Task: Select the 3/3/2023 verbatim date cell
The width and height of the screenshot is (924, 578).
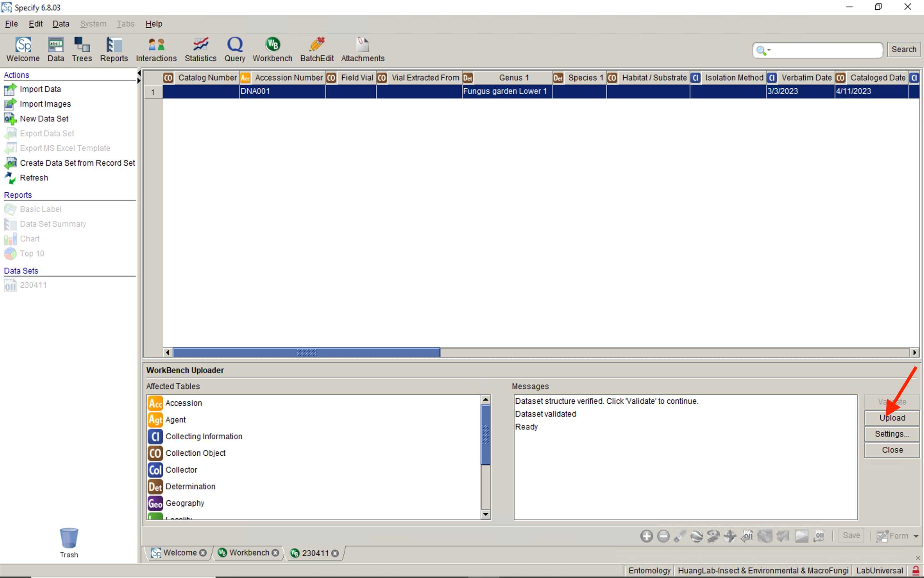Action: 800,92
